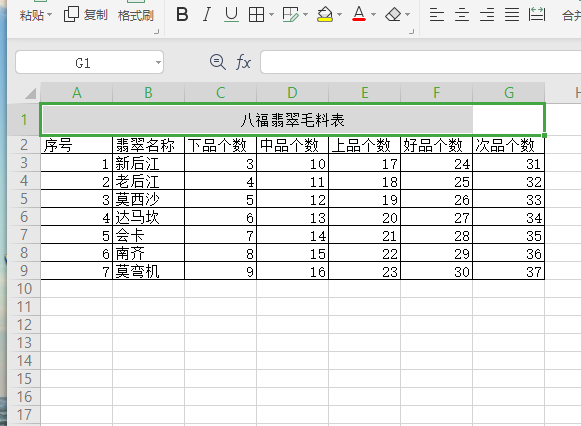This screenshot has height=426, width=581.
Task: Click the 粘贴 paste button
Action: tap(31, 16)
